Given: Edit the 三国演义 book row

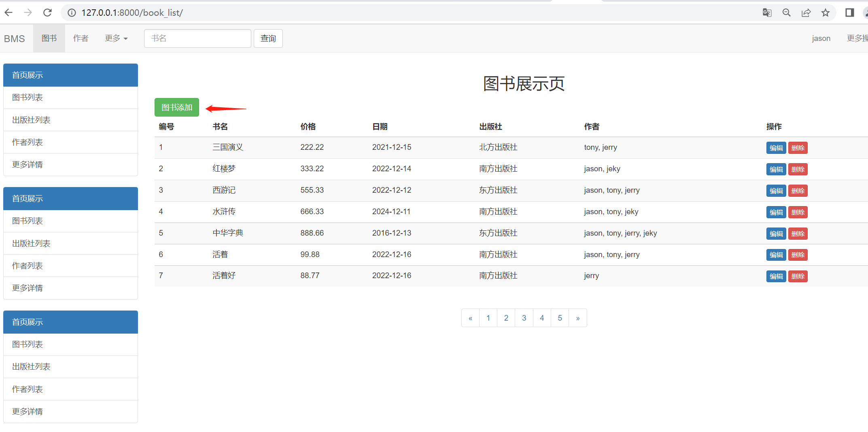Looking at the screenshot, I should [x=776, y=148].
